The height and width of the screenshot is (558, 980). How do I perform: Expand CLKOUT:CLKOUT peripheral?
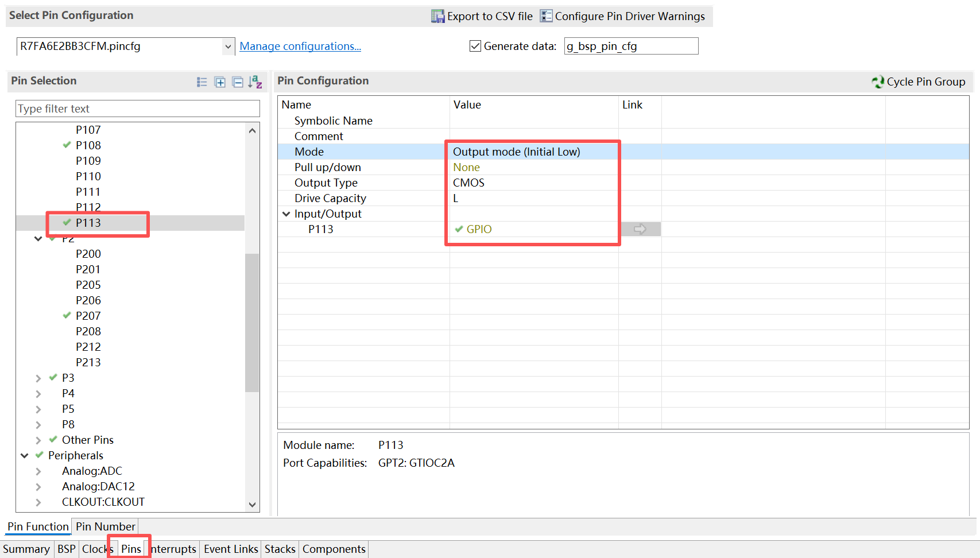38,502
